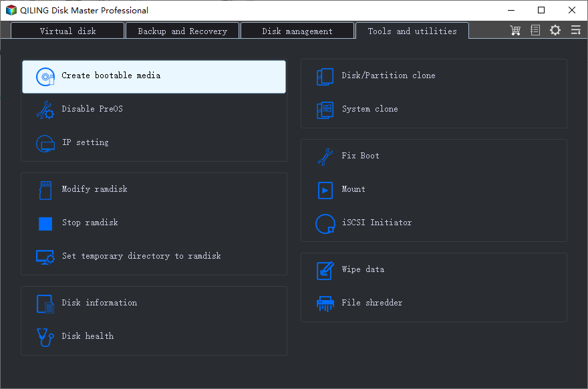
Task: Start System clone label
Action: (370, 109)
